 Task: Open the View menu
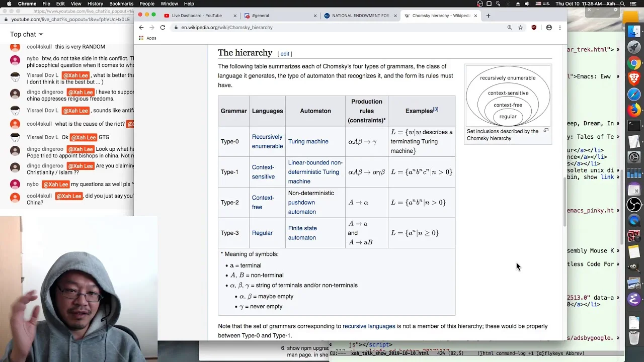pyautogui.click(x=76, y=4)
